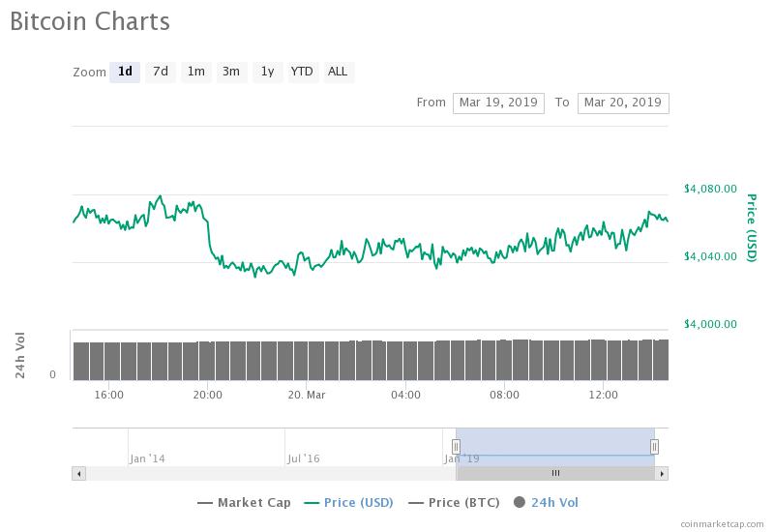Click Jan '14 in the navigator
This screenshot has height=532, width=774.
click(x=147, y=458)
